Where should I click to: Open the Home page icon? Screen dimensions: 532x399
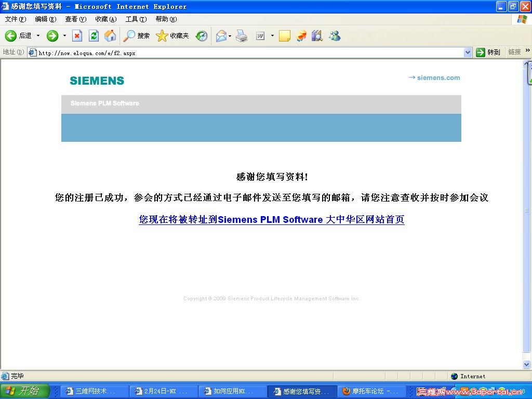(110, 36)
